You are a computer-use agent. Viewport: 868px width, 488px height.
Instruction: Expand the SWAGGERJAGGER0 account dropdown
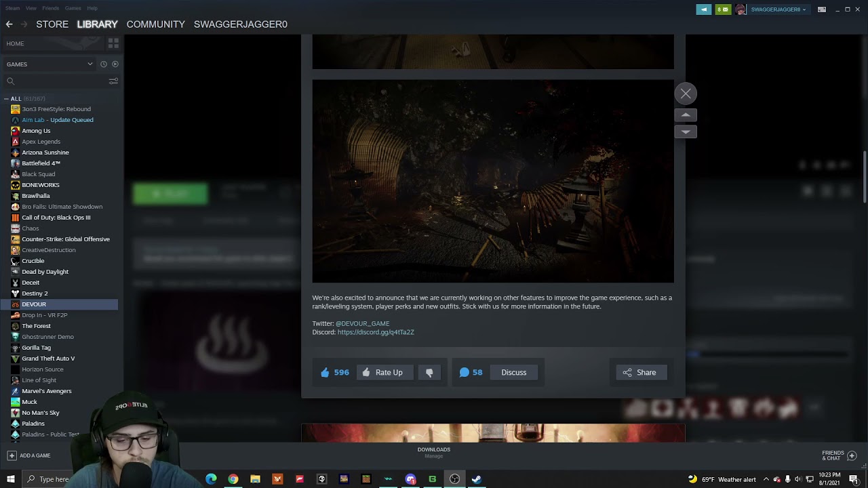[778, 9]
